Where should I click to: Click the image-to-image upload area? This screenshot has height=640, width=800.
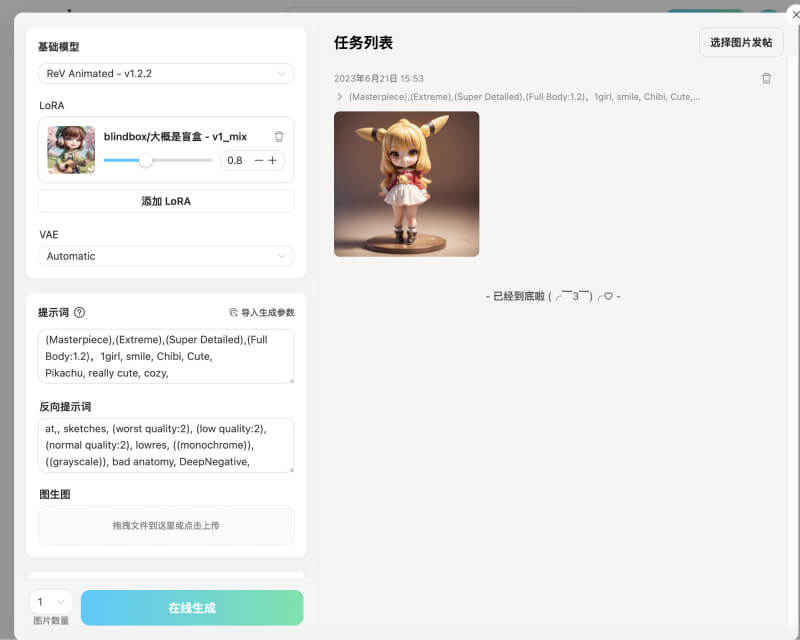click(x=165, y=525)
